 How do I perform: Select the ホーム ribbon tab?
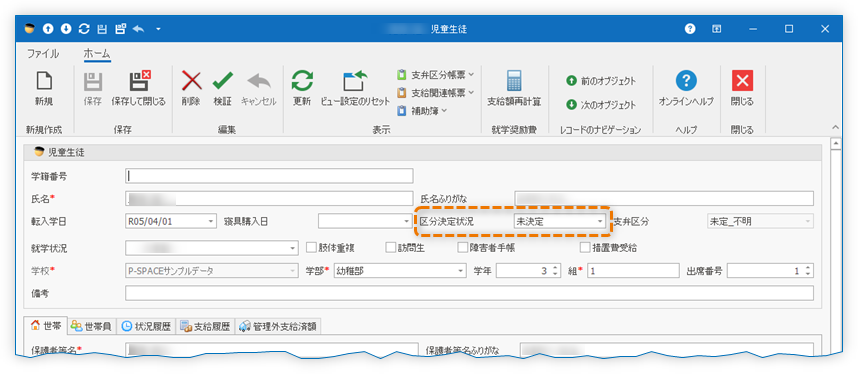[97, 54]
